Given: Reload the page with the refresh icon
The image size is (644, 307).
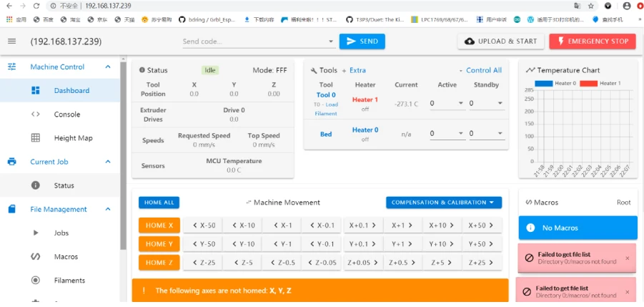Looking at the screenshot, I should coord(36,6).
